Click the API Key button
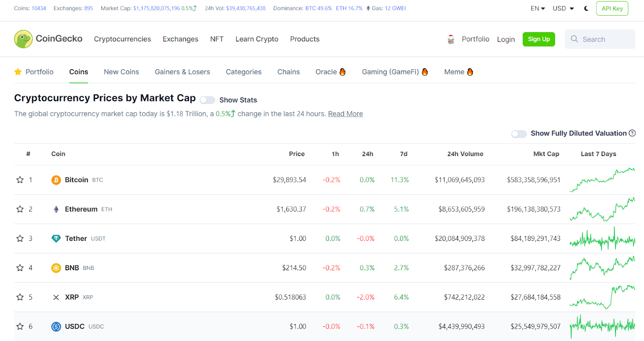 point(612,8)
